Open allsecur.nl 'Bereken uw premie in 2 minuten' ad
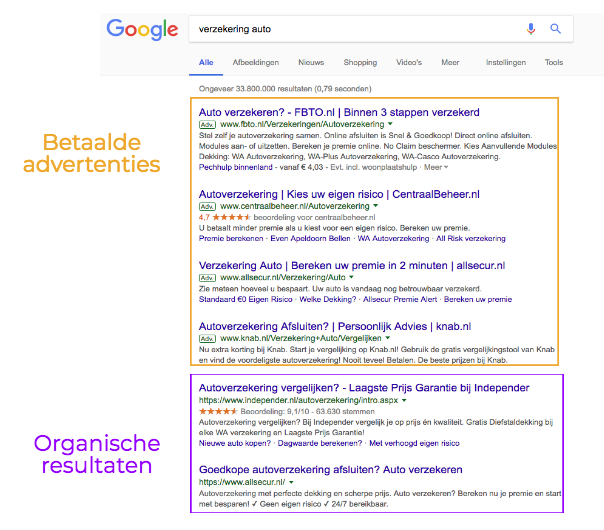The width and height of the screenshot is (604, 530). [x=352, y=266]
